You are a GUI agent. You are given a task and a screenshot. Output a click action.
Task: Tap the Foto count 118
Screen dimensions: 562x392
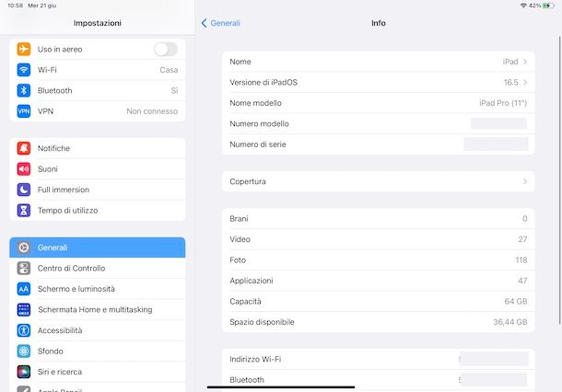[521, 260]
